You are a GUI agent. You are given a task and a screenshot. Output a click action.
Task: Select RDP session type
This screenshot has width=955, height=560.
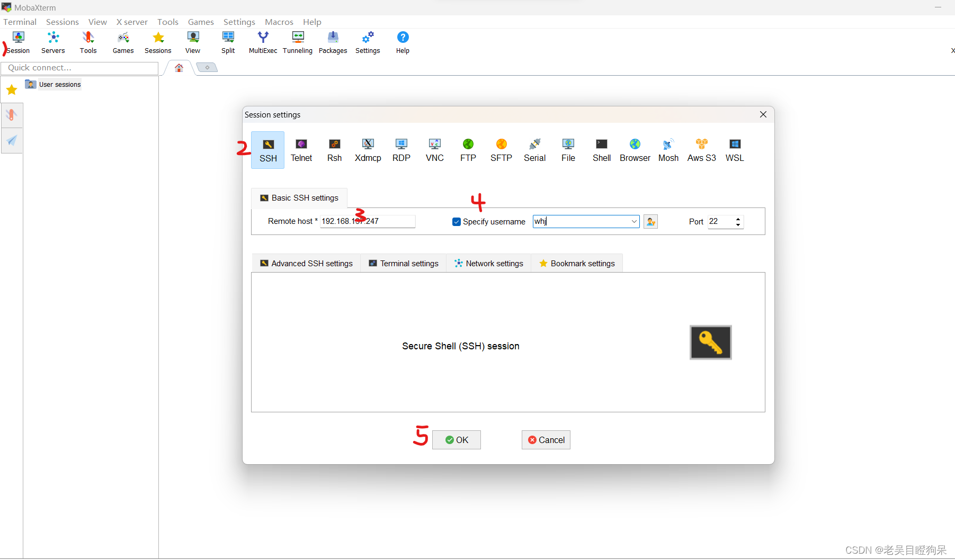pyautogui.click(x=401, y=150)
